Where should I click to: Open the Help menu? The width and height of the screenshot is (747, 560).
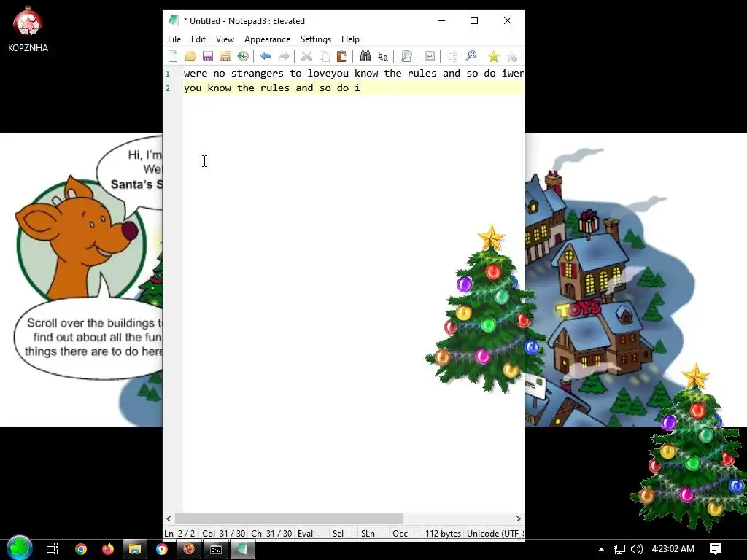click(x=350, y=39)
